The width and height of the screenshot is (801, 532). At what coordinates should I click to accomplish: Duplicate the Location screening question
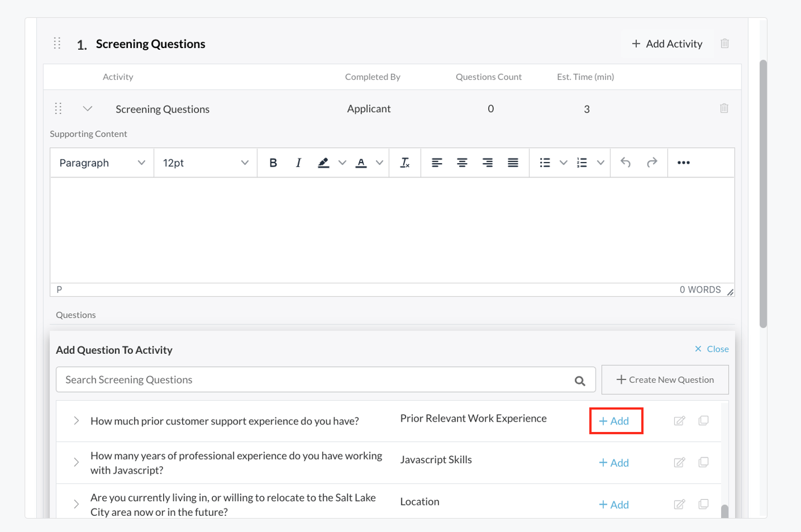(x=703, y=504)
